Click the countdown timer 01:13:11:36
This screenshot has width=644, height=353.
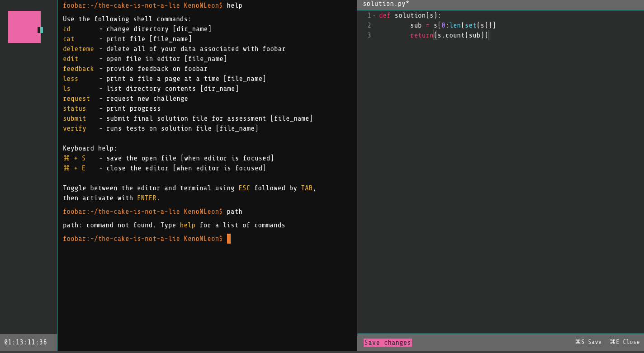pos(25,342)
